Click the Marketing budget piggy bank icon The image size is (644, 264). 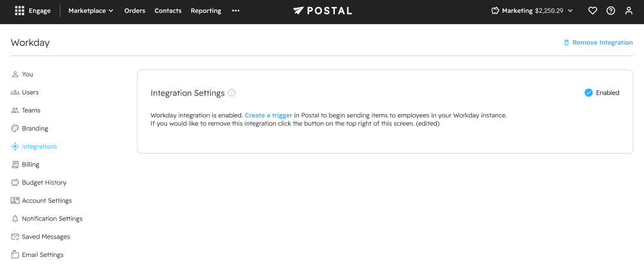point(495,11)
